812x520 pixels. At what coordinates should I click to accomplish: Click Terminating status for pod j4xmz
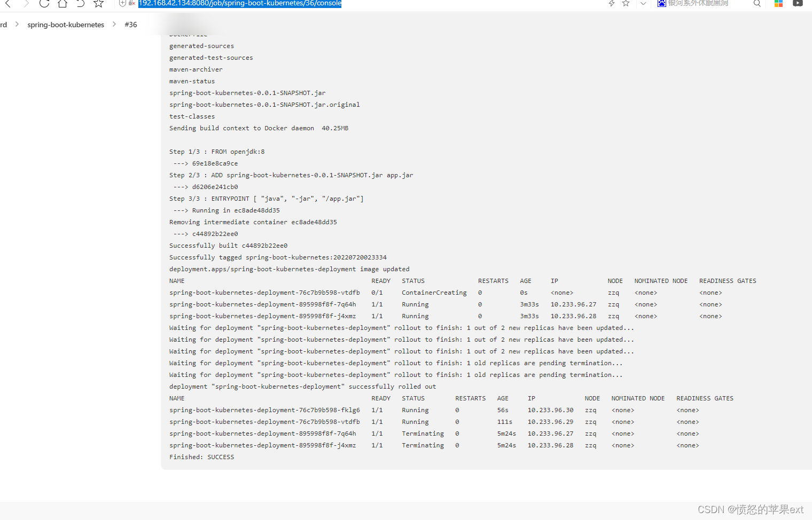coord(423,445)
